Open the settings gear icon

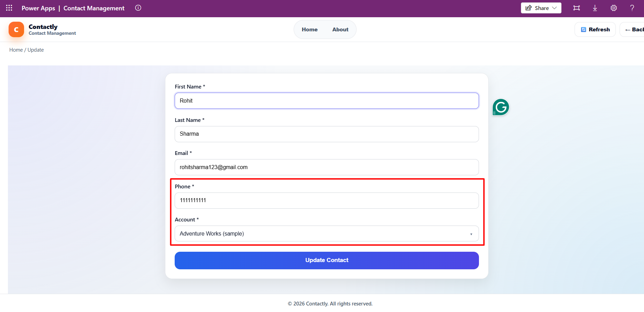(613, 8)
